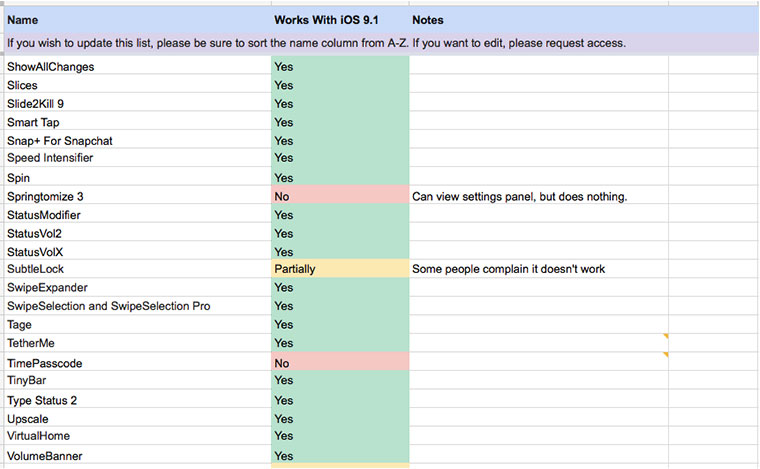Click the red No cell for TimePasscode
760x469 pixels.
pos(340,363)
